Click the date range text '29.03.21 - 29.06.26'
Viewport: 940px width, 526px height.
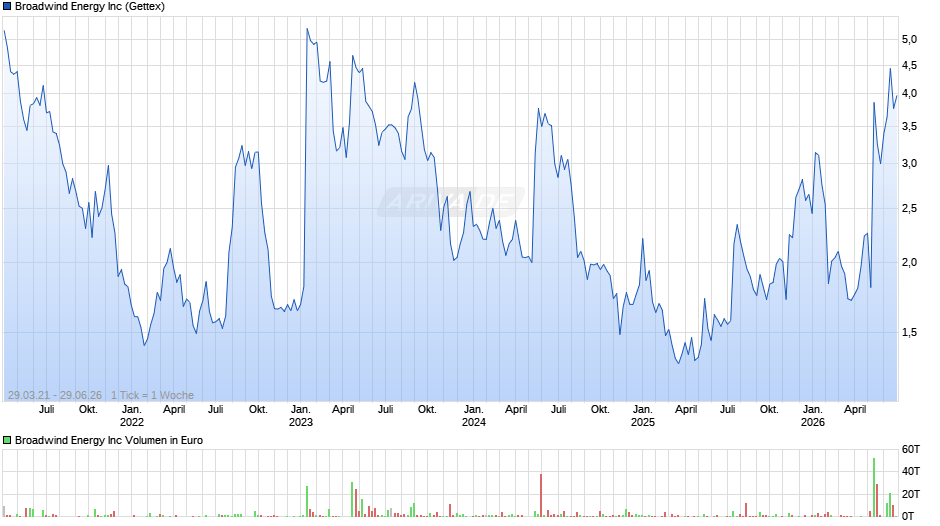click(x=55, y=395)
